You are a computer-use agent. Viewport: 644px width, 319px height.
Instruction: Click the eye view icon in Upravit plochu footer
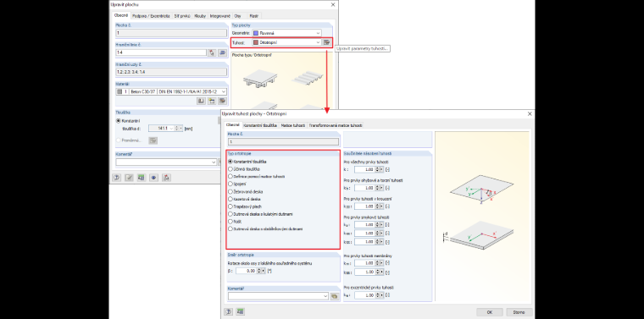(154, 178)
